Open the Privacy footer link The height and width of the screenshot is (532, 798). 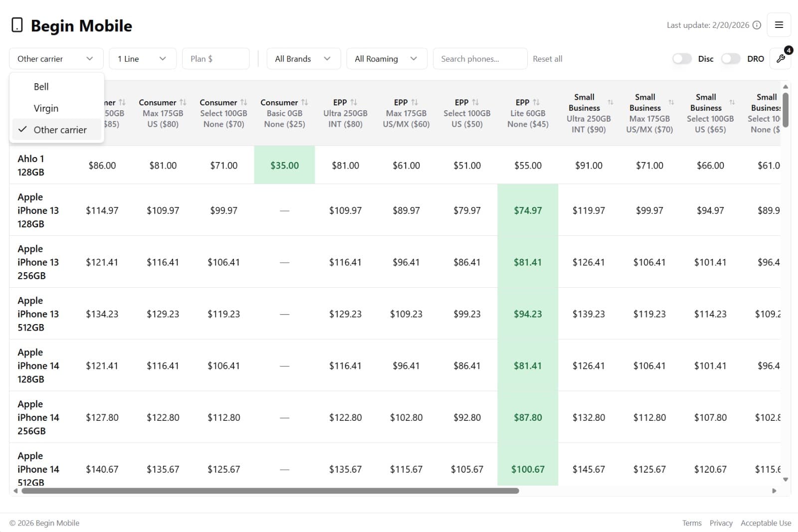pyautogui.click(x=721, y=523)
